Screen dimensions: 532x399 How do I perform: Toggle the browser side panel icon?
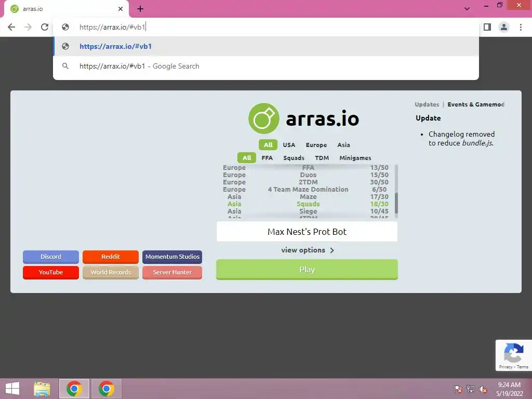click(x=487, y=27)
